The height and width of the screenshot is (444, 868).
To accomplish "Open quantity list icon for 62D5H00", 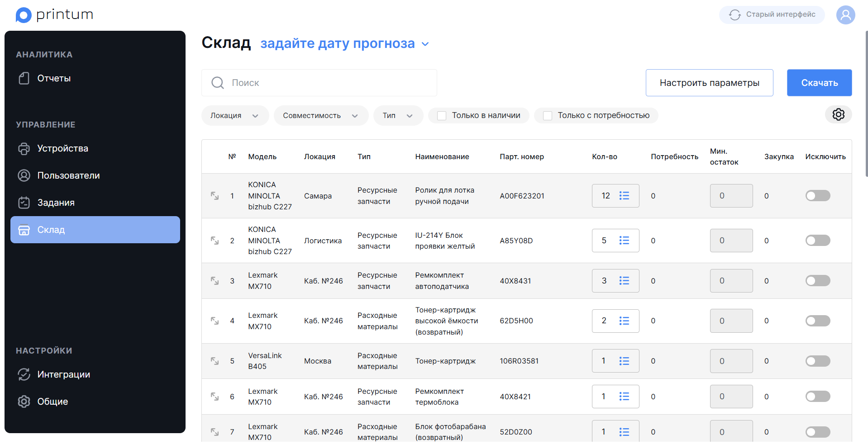I will tap(624, 321).
